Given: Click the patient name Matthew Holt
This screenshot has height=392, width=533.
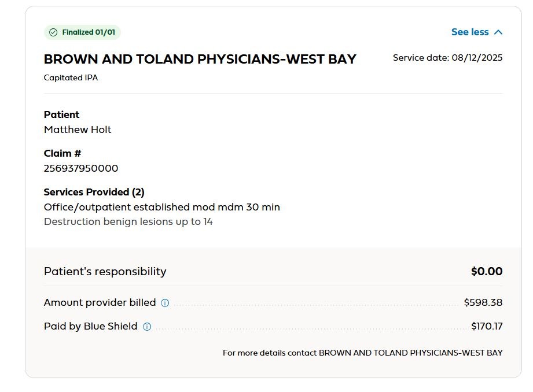Looking at the screenshot, I should [78, 130].
